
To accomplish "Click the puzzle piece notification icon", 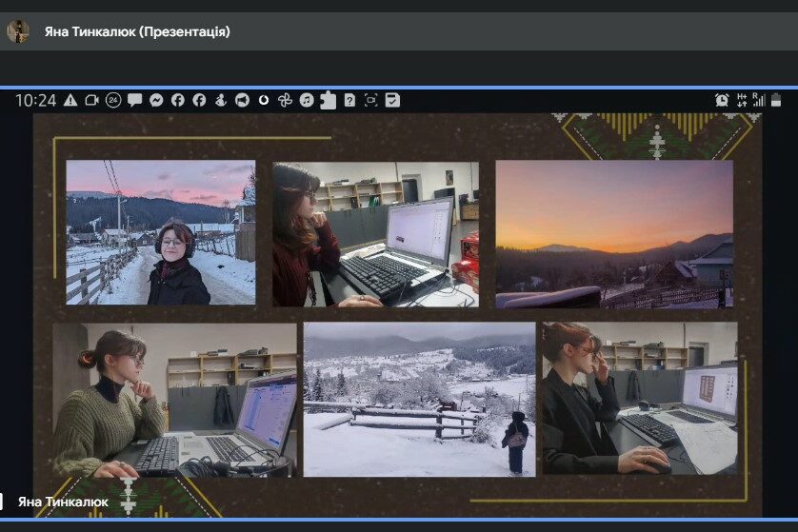I will coord(328,100).
